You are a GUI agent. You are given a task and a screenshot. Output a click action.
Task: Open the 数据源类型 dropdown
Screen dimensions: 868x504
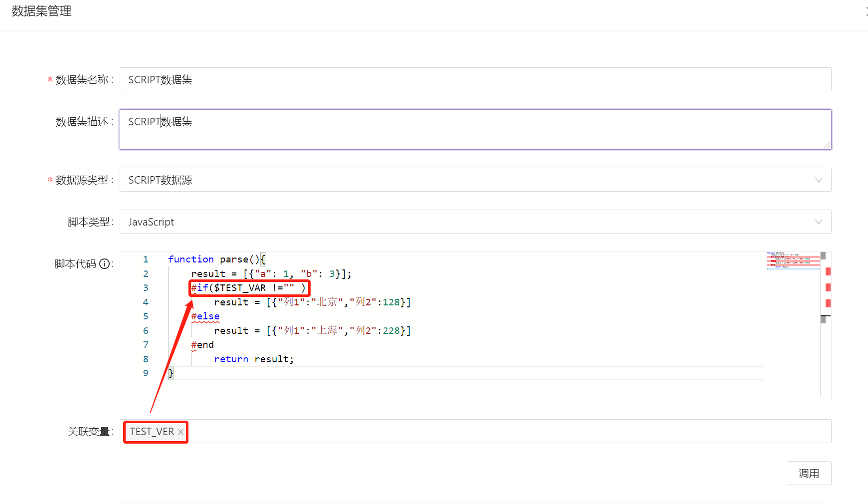(x=475, y=180)
